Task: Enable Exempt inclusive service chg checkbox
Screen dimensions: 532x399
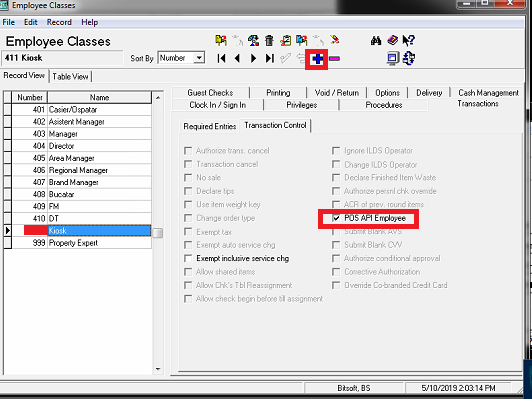Action: pyautogui.click(x=188, y=259)
